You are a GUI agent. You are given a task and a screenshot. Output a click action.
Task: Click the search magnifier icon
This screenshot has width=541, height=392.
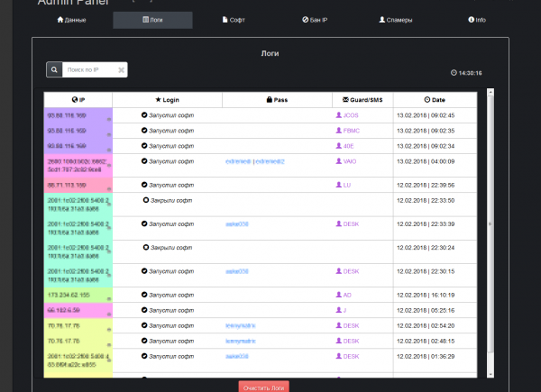[x=54, y=69]
